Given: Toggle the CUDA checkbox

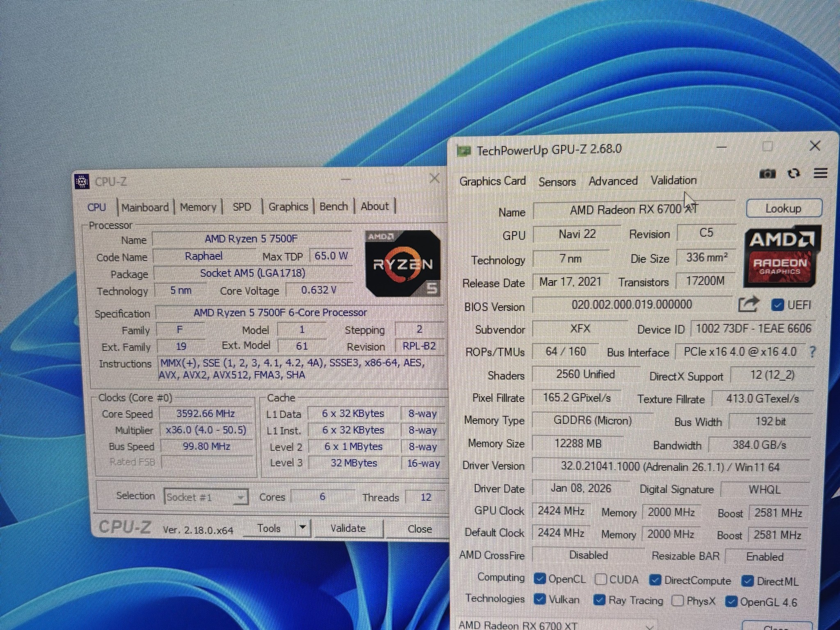Looking at the screenshot, I should 600,579.
